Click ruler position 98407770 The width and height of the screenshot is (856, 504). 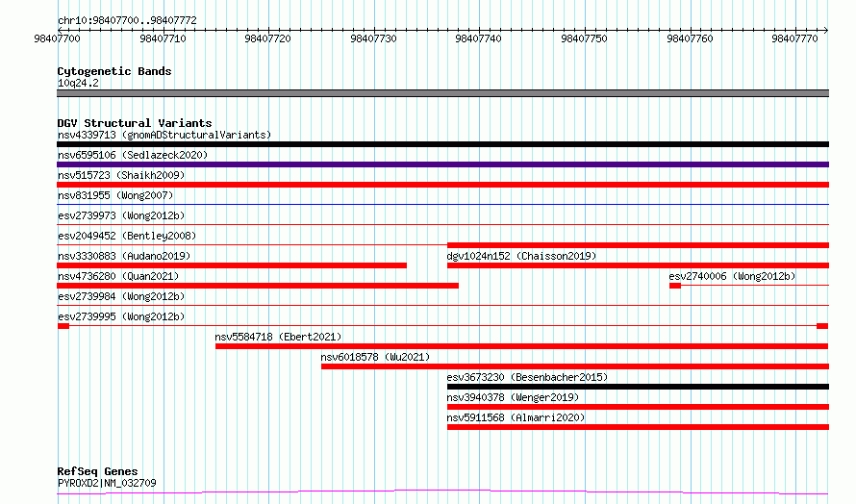pyautogui.click(x=794, y=38)
